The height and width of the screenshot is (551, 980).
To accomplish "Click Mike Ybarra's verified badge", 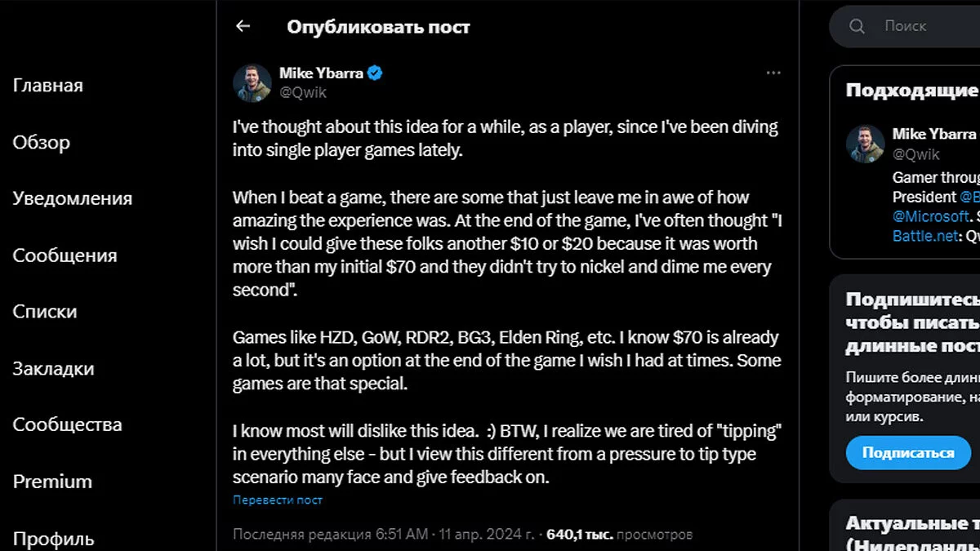I will pyautogui.click(x=375, y=73).
